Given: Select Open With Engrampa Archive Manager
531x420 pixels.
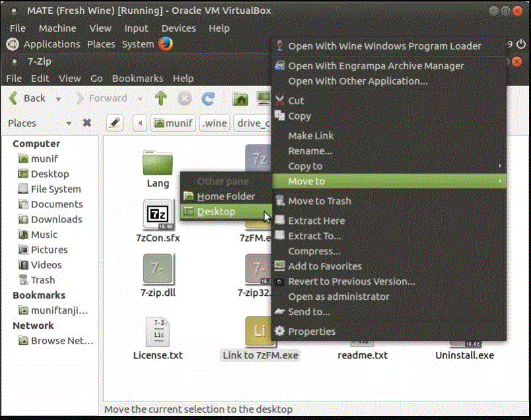Looking at the screenshot, I should [x=389, y=66].
